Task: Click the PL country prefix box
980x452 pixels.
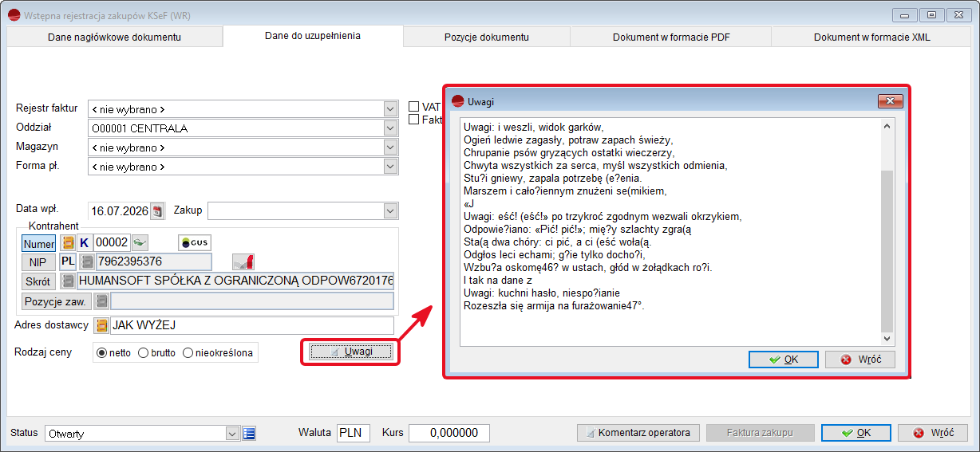Action: [x=68, y=261]
